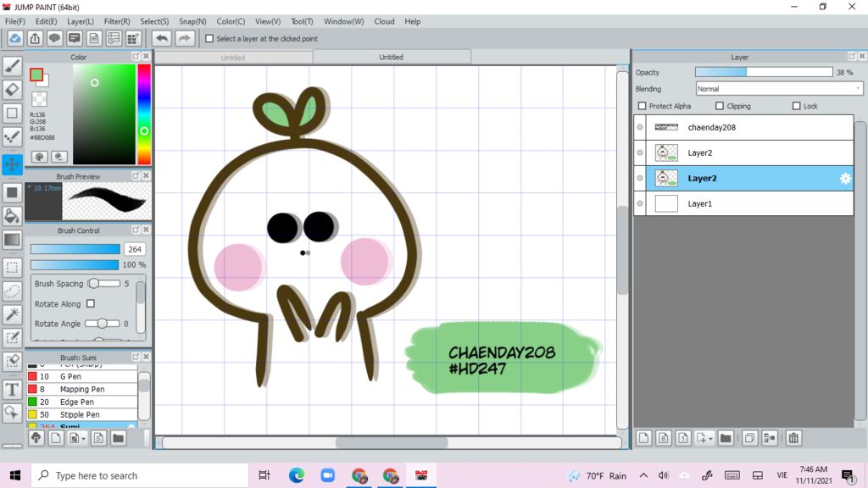Toggle the Clipping checkbox
Screen dimensions: 868x488
point(720,106)
